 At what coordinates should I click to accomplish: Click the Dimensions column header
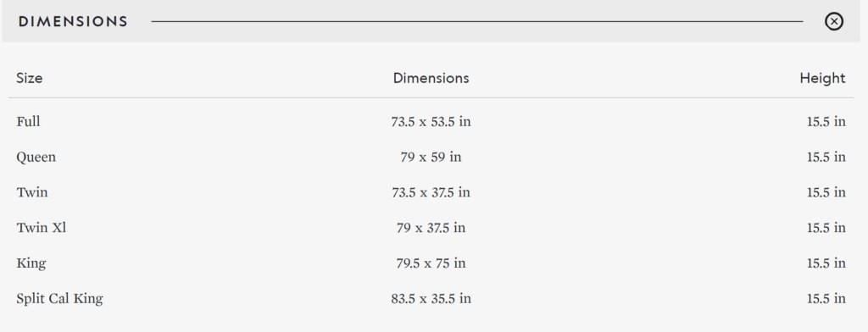[x=431, y=78]
